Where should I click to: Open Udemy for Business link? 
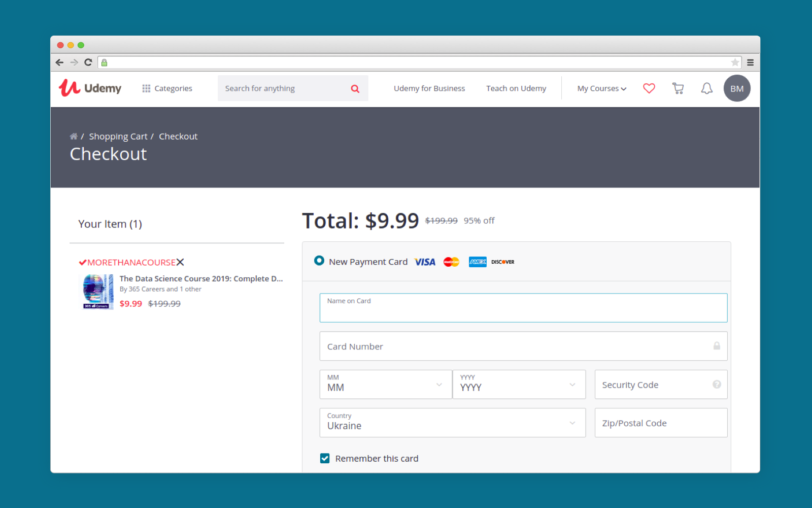tap(429, 88)
